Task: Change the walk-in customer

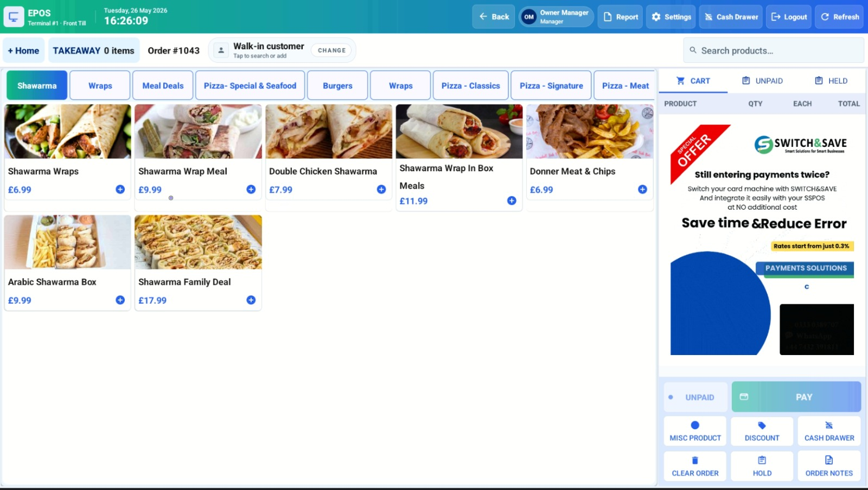Action: point(331,50)
